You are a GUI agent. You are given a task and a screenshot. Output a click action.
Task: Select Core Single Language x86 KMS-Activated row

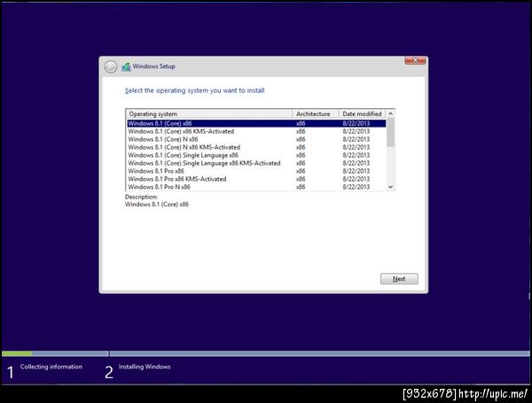256,163
